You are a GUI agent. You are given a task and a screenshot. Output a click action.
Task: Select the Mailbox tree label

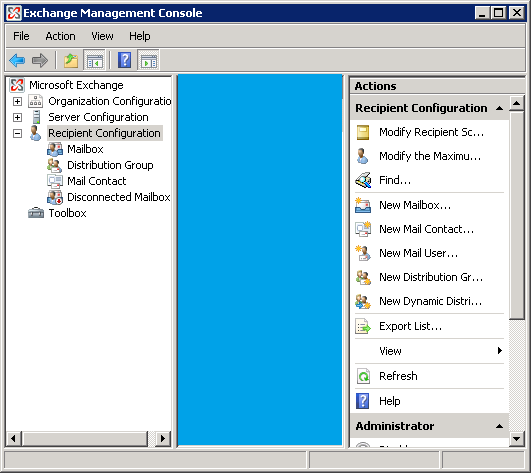tap(85, 149)
